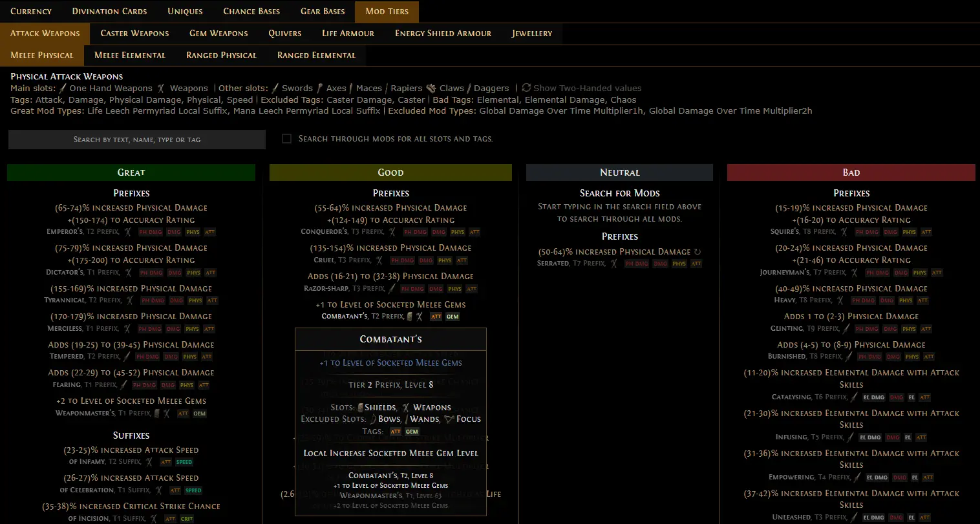Open Energy Shield Armour sub-tab

pyautogui.click(x=443, y=34)
